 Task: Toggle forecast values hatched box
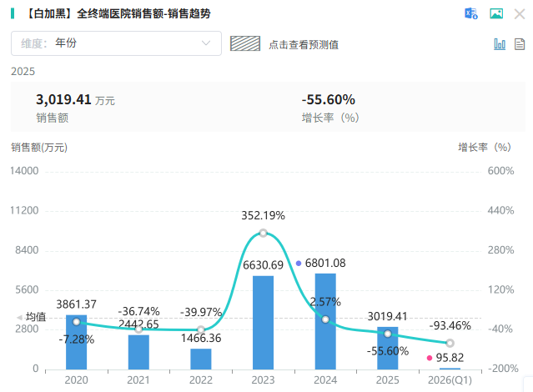pyautogui.click(x=245, y=43)
